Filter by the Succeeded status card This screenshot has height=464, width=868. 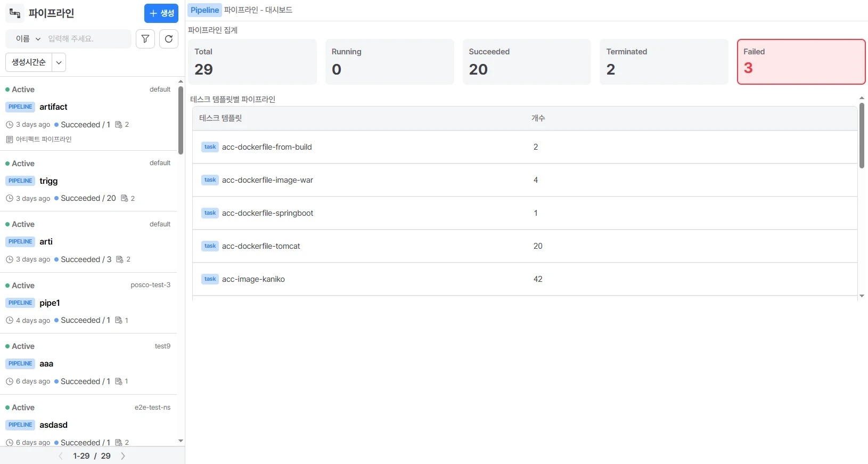pyautogui.click(x=527, y=62)
